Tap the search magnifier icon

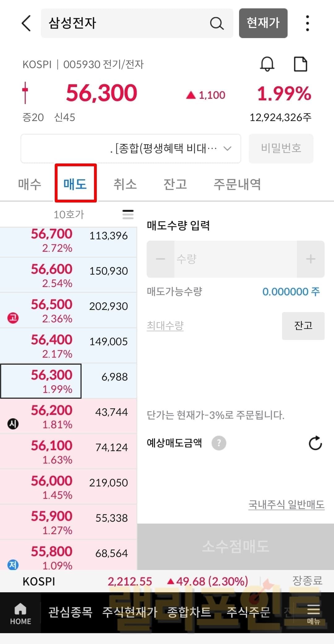(216, 23)
